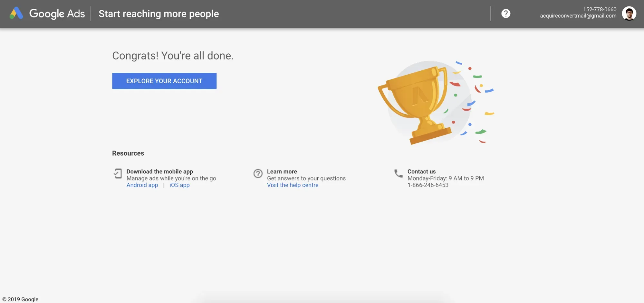Viewport: 644px width, 303px height.
Task: Click the © 2019 Google footer text
Action: 20,299
